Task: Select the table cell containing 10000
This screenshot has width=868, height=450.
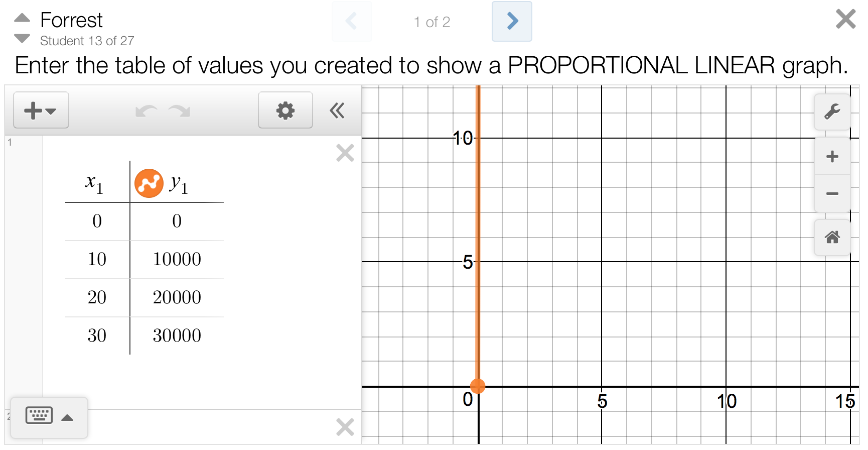Action: [177, 259]
